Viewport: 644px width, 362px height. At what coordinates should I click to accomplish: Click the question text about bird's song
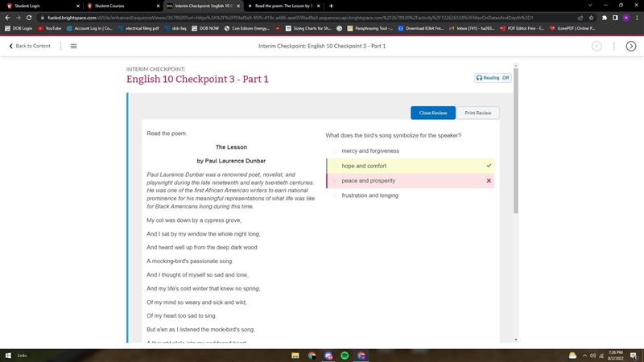[394, 135]
